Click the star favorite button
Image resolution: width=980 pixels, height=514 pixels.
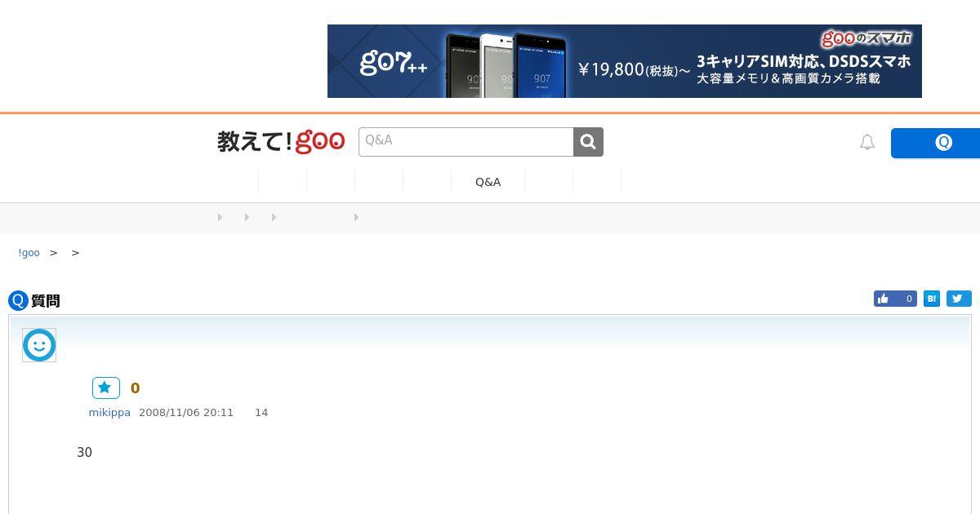click(106, 388)
